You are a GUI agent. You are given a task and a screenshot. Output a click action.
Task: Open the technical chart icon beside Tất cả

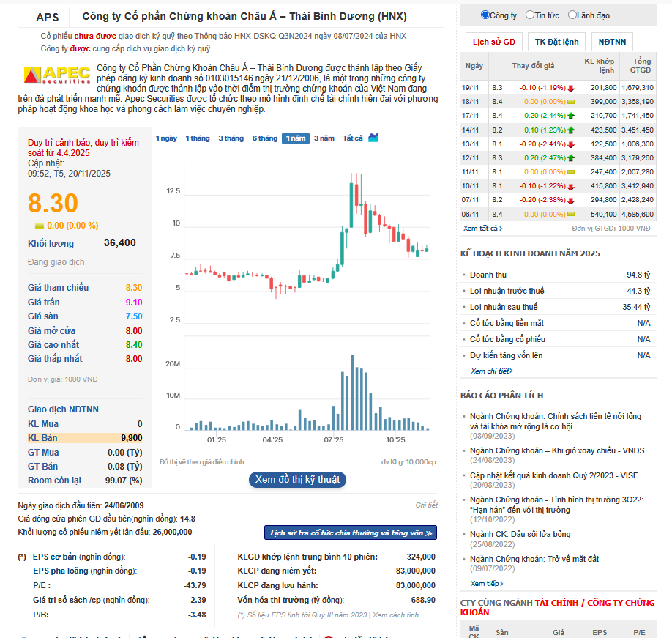pyautogui.click(x=373, y=138)
